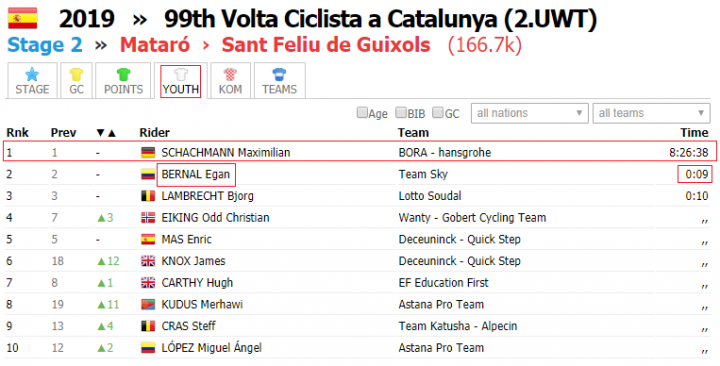Enable the Age checkbox
720x366 pixels.
click(x=362, y=113)
